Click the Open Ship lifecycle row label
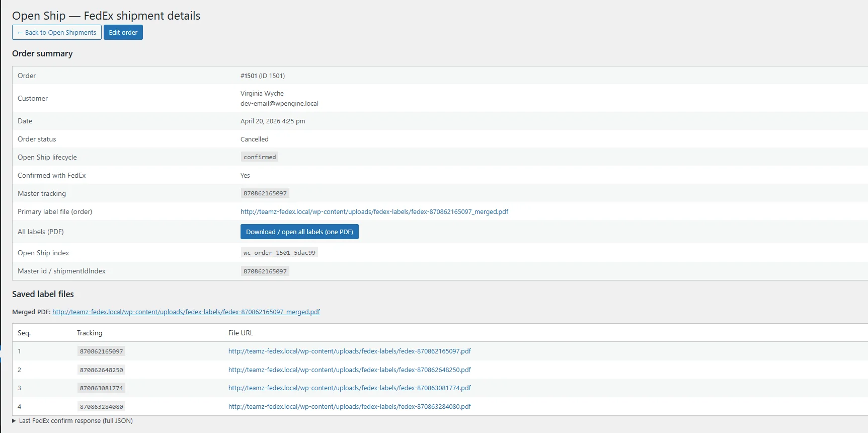 (47, 157)
